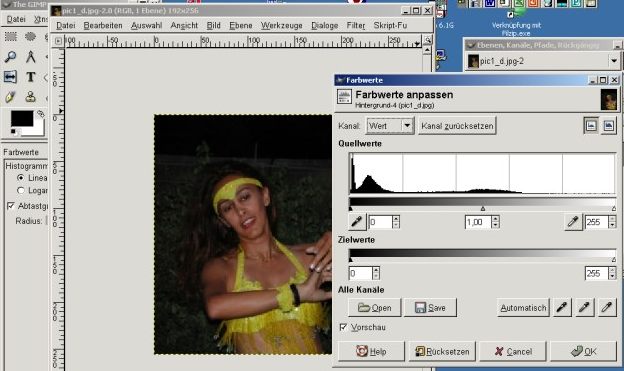The height and width of the screenshot is (371, 624).
Task: Switch histogram to linear view button
Action: pyautogui.click(x=591, y=126)
